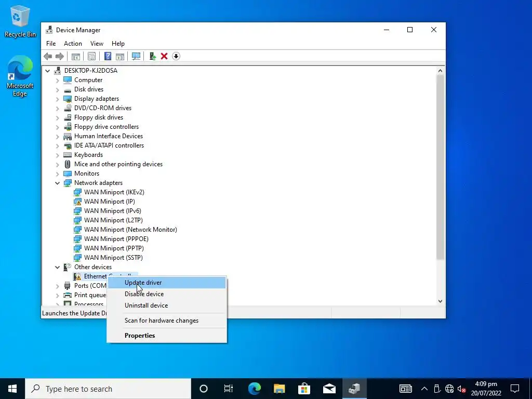Open Task View on taskbar
Screen dimensions: 532x399
pos(229,389)
